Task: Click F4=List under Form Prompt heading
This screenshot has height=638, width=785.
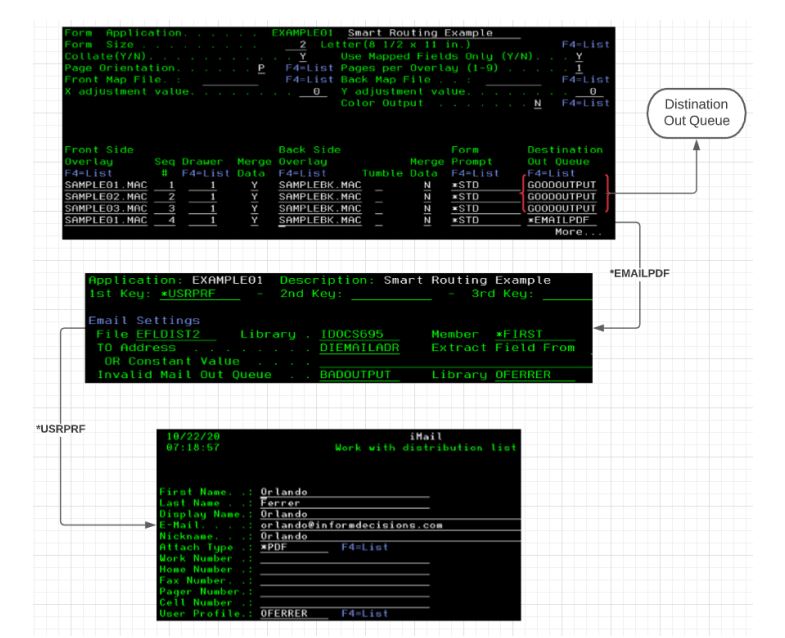Action: (475, 174)
